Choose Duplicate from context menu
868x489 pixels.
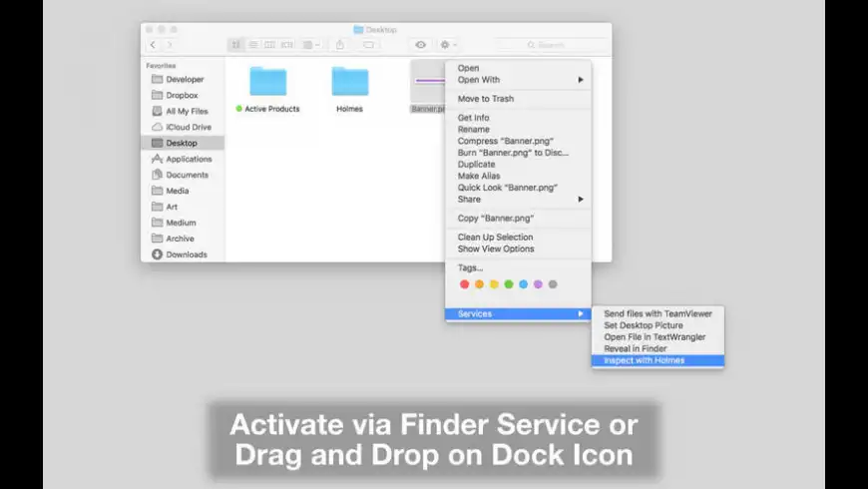click(x=518, y=164)
